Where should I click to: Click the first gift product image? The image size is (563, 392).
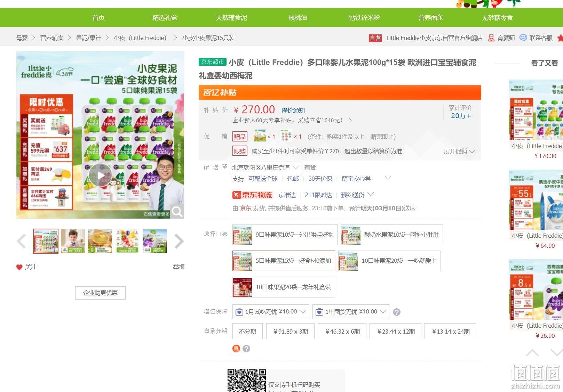(x=260, y=136)
